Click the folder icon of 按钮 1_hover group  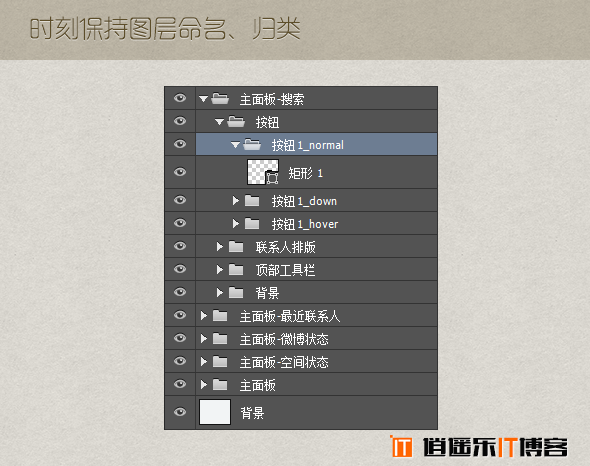[x=252, y=224]
